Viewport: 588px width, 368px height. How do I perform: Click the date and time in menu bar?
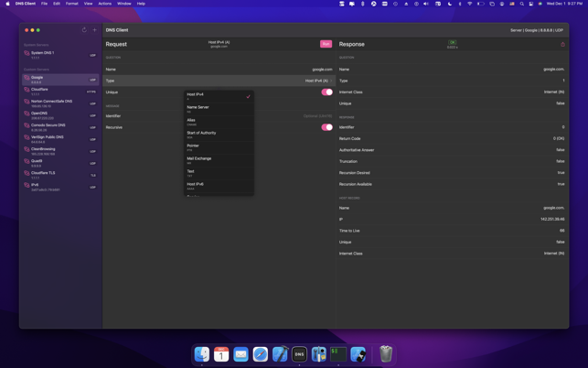click(x=564, y=4)
